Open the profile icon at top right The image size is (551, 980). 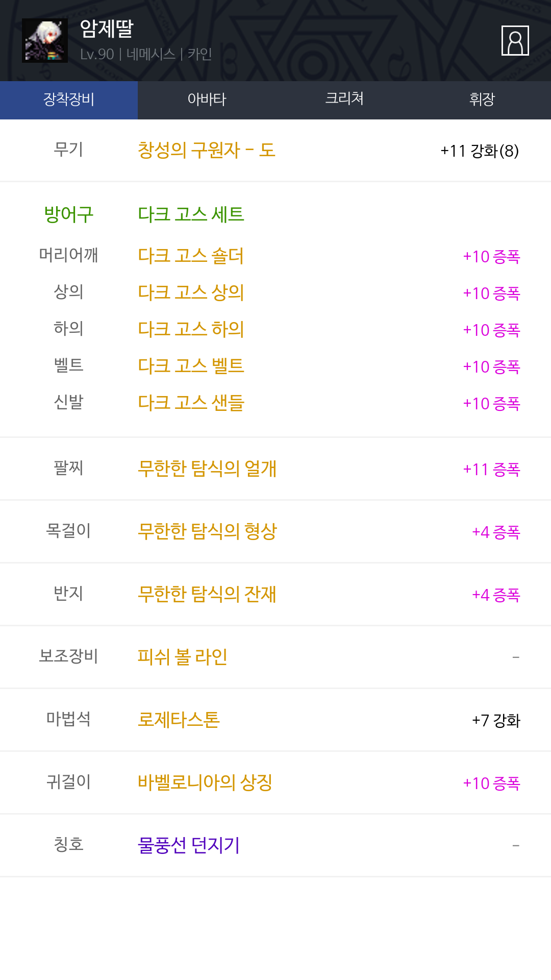point(515,40)
